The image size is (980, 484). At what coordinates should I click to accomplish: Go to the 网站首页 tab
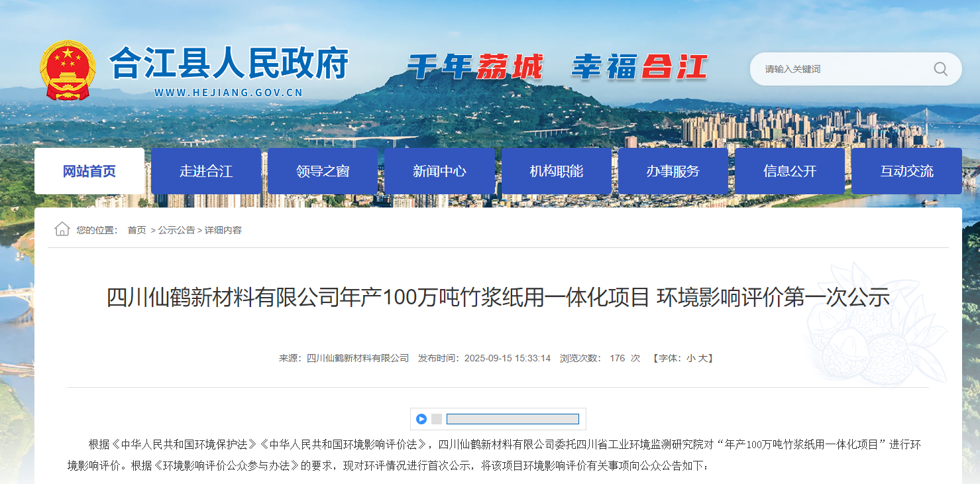pos(89,171)
